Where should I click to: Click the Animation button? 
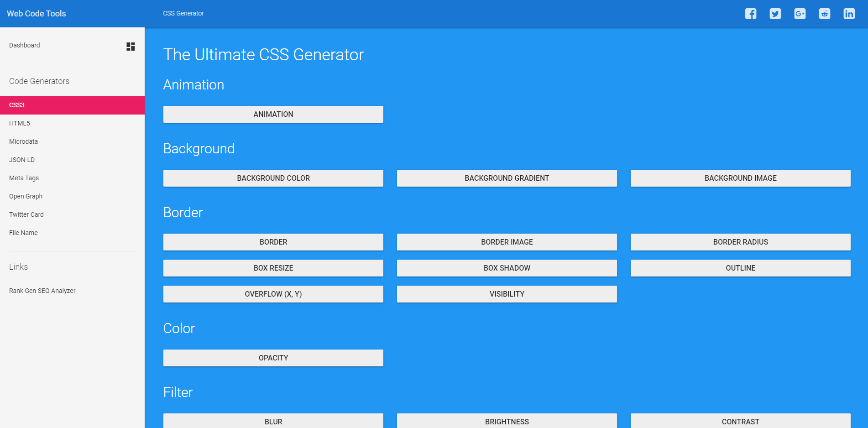click(x=273, y=114)
